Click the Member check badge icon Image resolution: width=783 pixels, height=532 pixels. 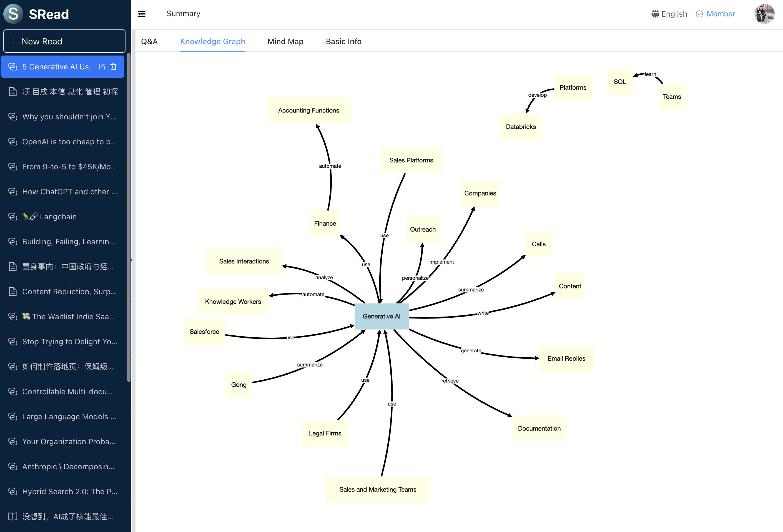699,14
